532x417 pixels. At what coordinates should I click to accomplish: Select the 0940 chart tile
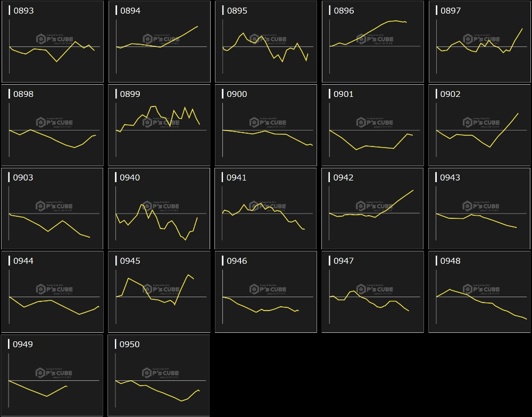pyautogui.click(x=159, y=209)
